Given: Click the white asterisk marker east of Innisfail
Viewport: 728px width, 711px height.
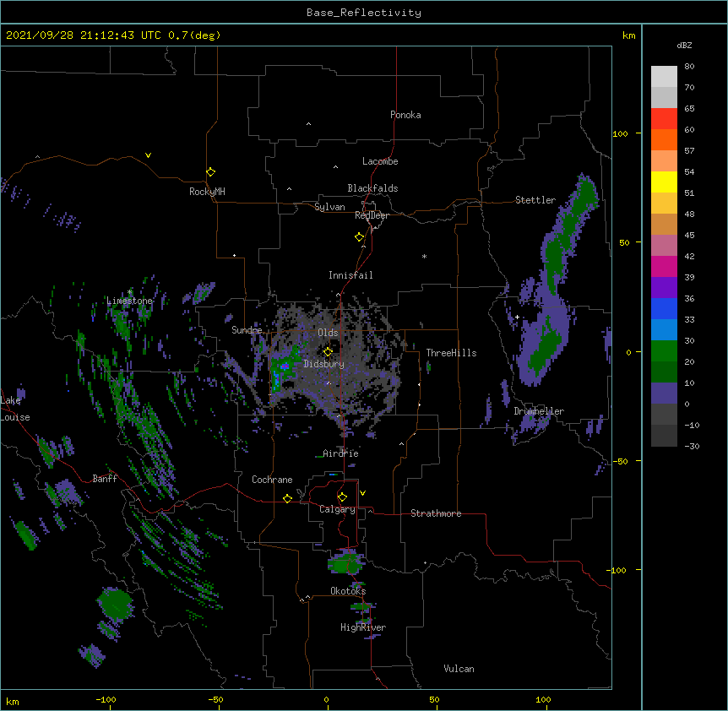Looking at the screenshot, I should pyautogui.click(x=424, y=256).
